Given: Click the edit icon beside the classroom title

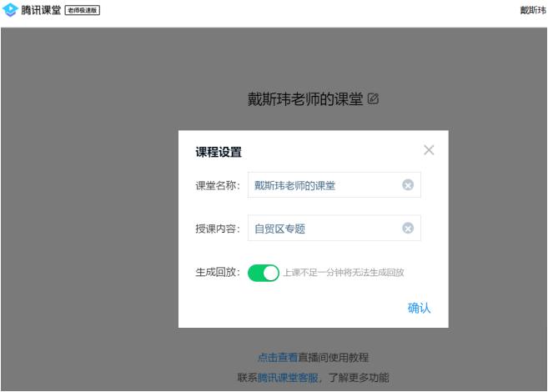Looking at the screenshot, I should point(373,98).
